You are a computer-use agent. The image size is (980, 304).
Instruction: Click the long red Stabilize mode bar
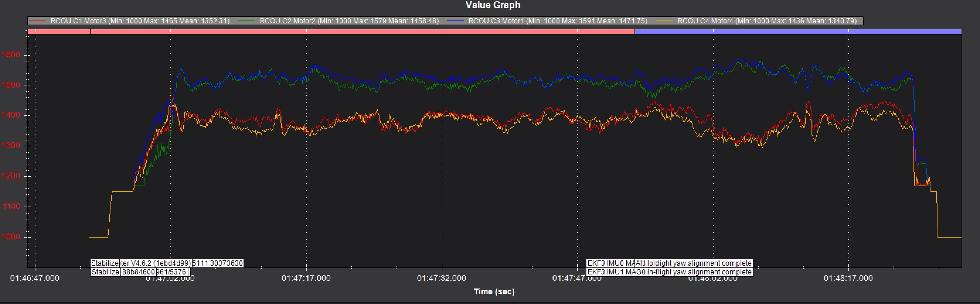pyautogui.click(x=362, y=32)
